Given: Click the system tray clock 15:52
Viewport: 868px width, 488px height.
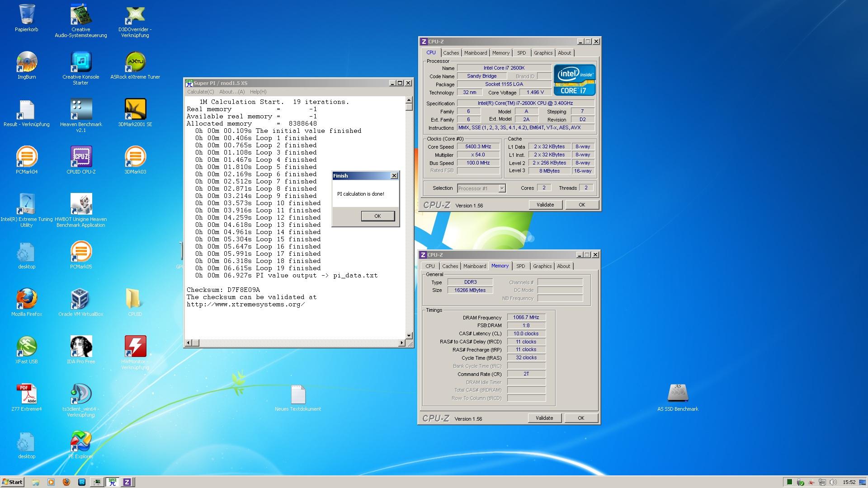Looking at the screenshot, I should (x=849, y=483).
